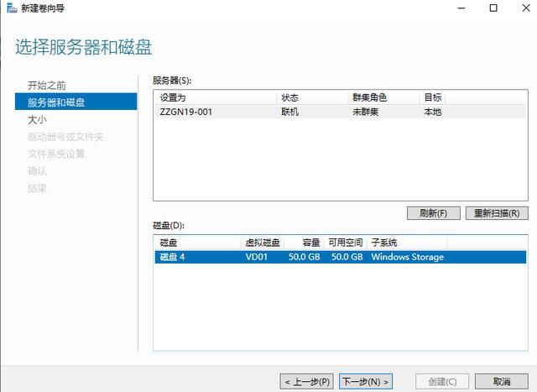Click the wizard icon in title bar

click(8, 8)
